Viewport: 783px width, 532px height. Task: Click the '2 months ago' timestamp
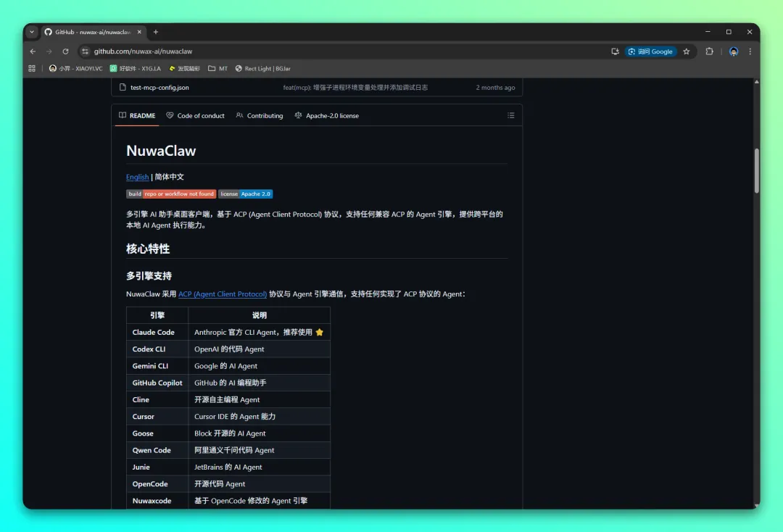pos(495,87)
